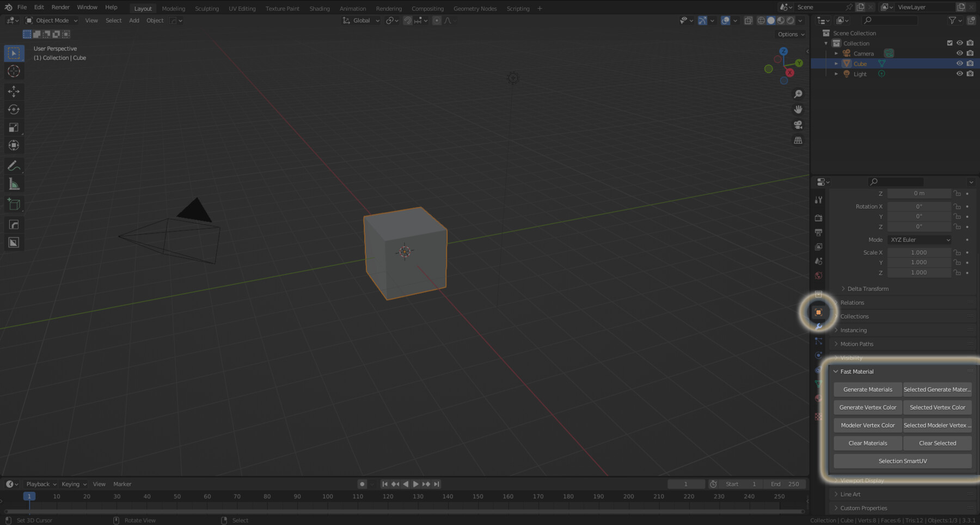Screen dimensions: 980x525
Task: Click the Generate Materials button
Action: tap(867, 389)
